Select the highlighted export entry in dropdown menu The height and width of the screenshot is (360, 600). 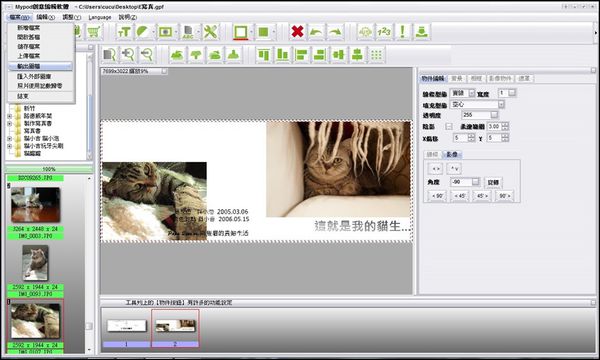click(40, 66)
